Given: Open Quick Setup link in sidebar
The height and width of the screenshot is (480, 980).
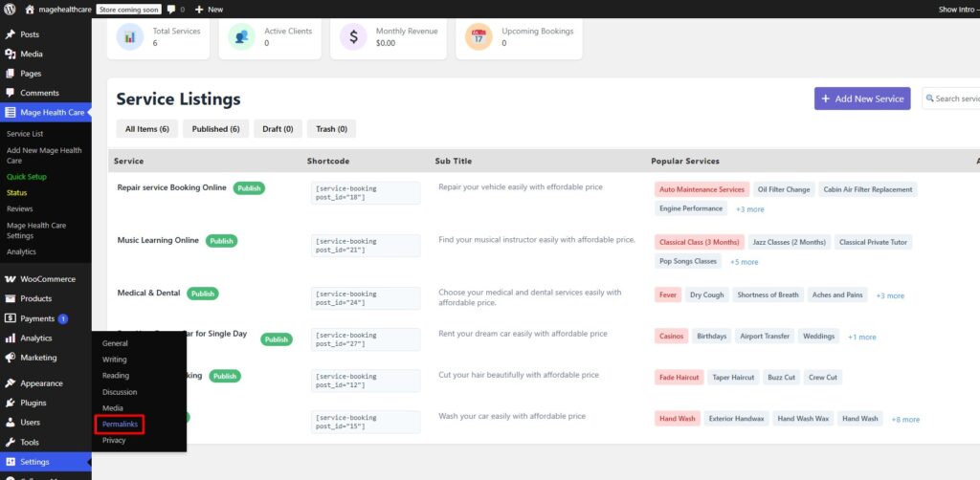Looking at the screenshot, I should (x=27, y=177).
